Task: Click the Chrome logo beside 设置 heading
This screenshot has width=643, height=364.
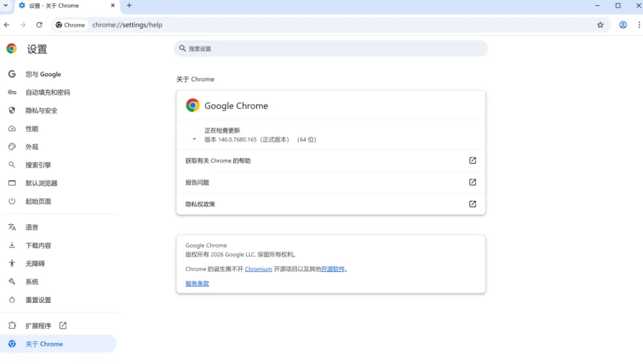Action: pyautogui.click(x=11, y=49)
